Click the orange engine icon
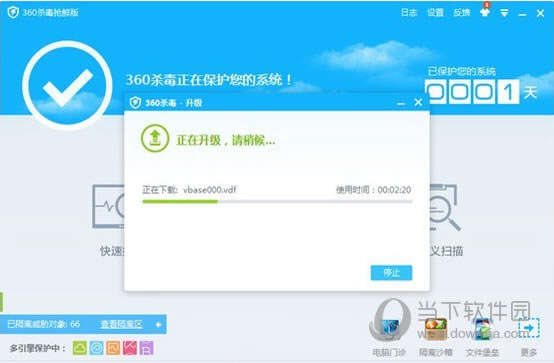 (x=113, y=348)
